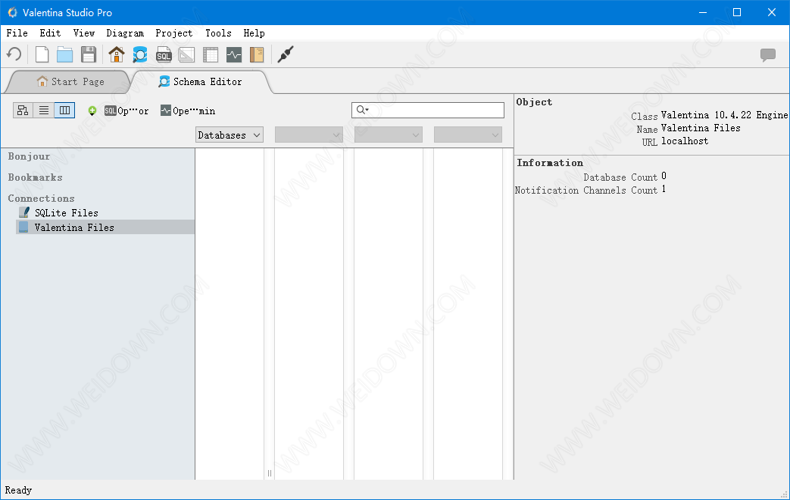Select the Schema Editor tab

[x=200, y=82]
